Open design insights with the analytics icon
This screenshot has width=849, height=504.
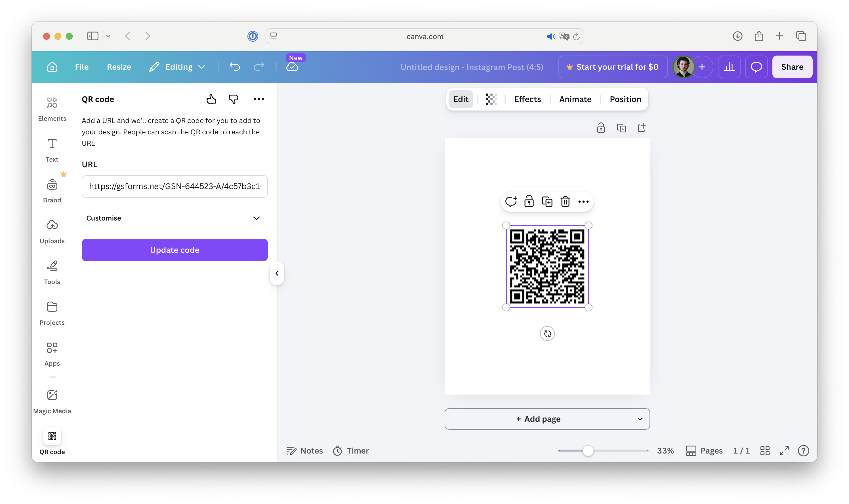pyautogui.click(x=729, y=67)
